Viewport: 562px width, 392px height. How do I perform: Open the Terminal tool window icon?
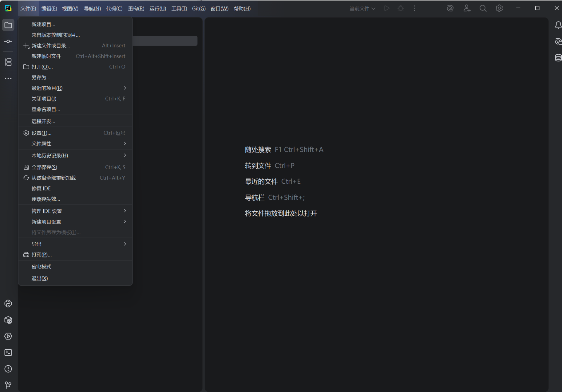tap(8, 353)
